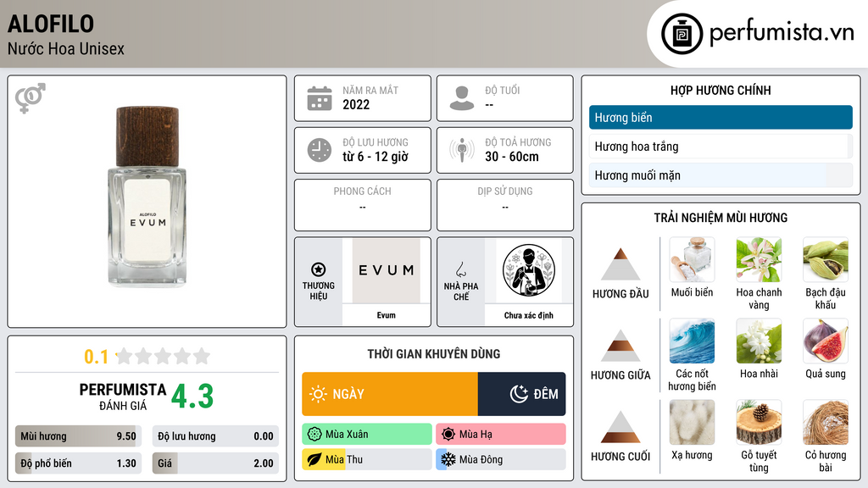Screen dimensions: 868x488
Task: Click the Hương đầu pyramid icon
Action: (x=620, y=264)
